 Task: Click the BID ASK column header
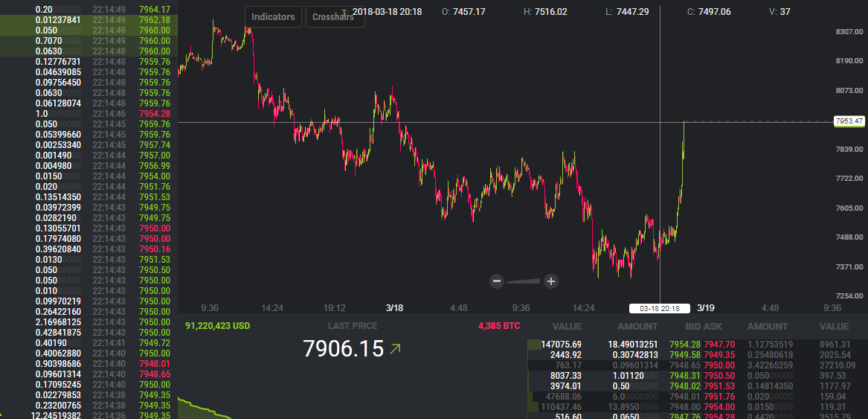[x=704, y=326]
